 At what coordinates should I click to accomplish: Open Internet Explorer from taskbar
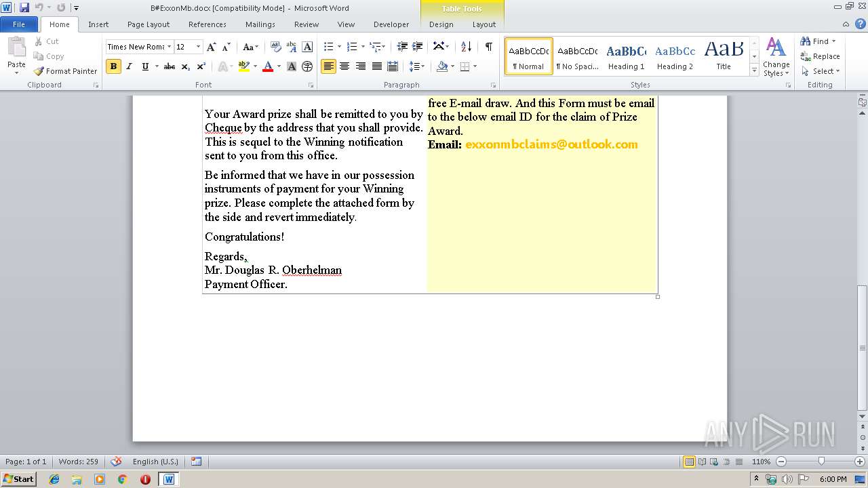(54, 479)
